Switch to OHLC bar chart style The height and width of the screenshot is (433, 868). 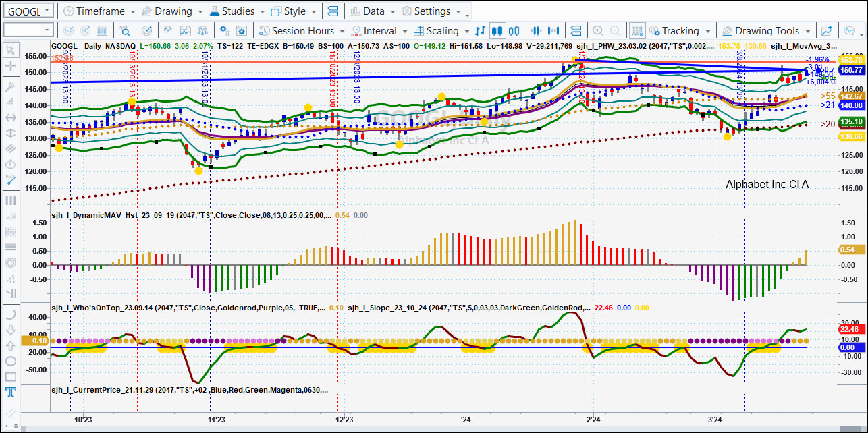click(x=480, y=31)
